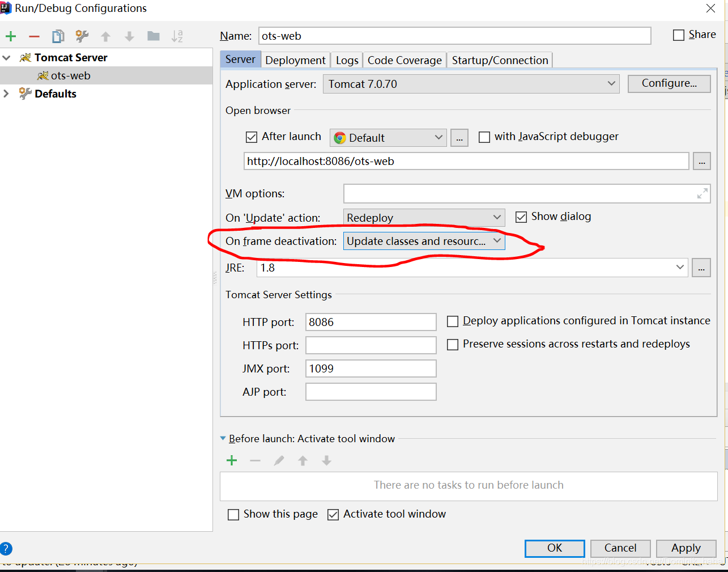Browse browsers with ellipsis next to Default
The image size is (728, 572).
pyautogui.click(x=459, y=138)
